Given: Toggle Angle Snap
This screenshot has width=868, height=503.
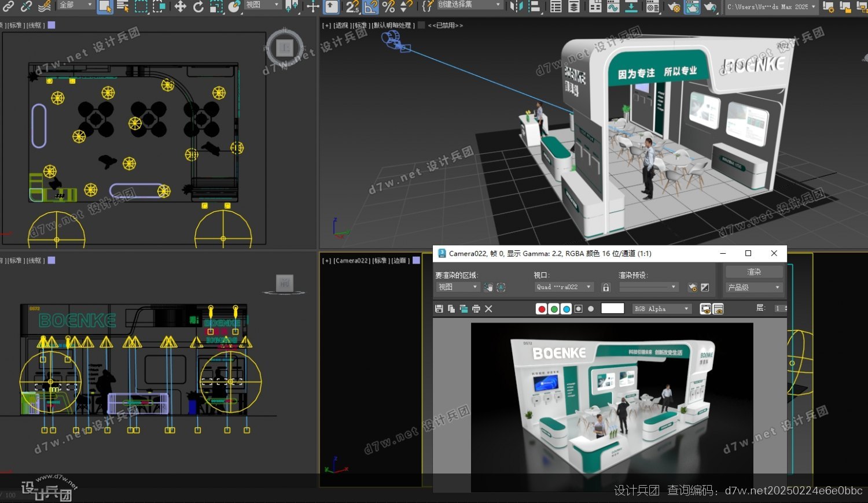Looking at the screenshot, I should (370, 6).
